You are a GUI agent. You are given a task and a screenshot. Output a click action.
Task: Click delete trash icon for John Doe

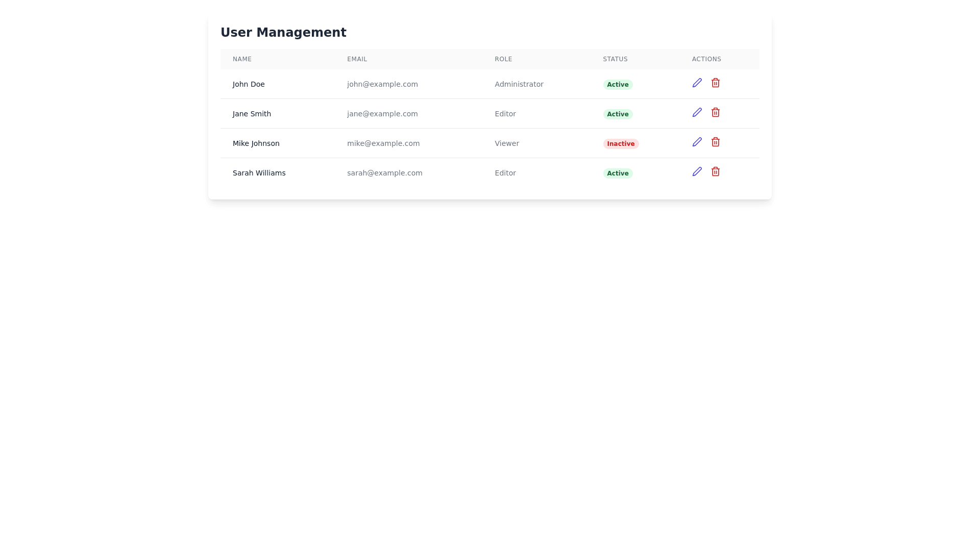(x=715, y=83)
